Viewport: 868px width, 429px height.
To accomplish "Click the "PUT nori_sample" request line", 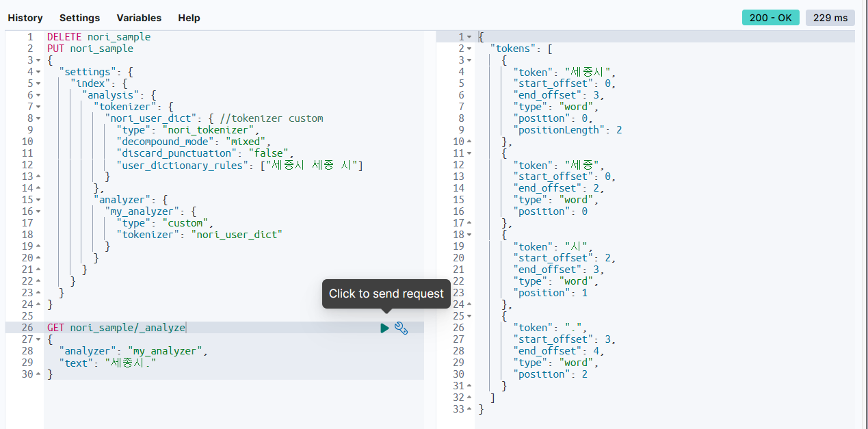I will pos(90,49).
